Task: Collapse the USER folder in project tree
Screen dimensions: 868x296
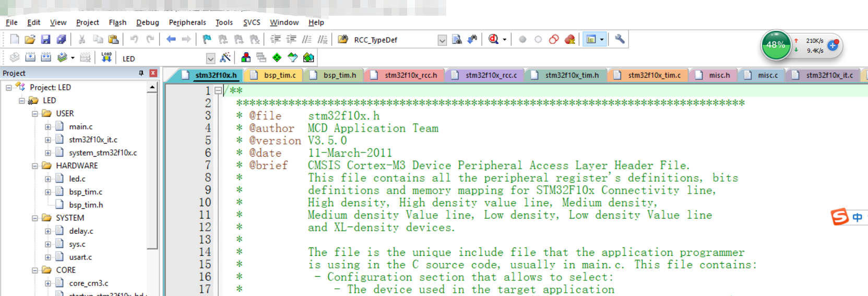Action: (35, 114)
